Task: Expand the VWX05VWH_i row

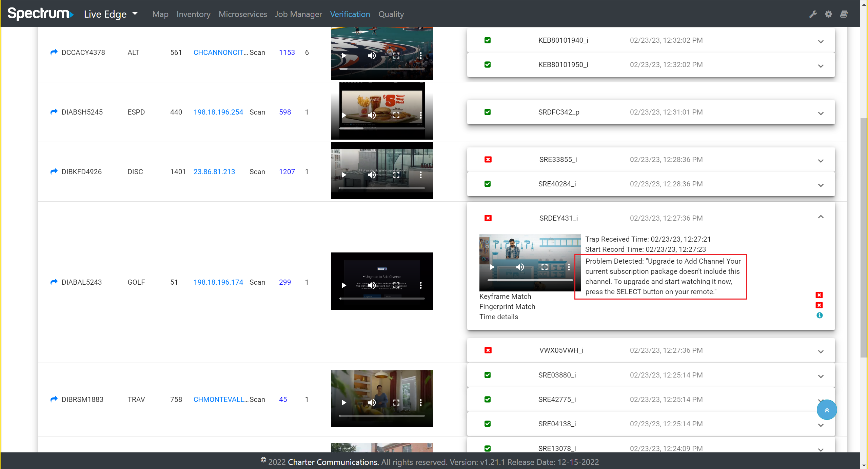Action: pos(821,351)
